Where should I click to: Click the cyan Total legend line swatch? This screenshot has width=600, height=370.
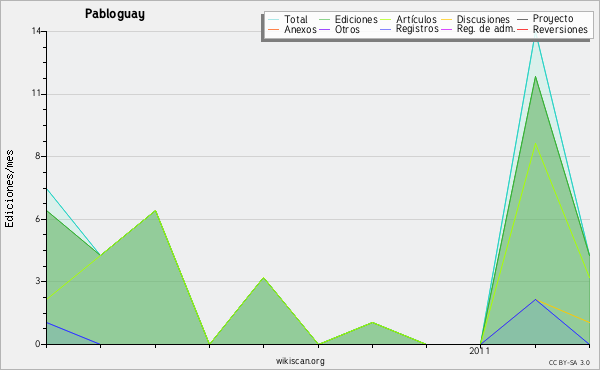[274, 19]
